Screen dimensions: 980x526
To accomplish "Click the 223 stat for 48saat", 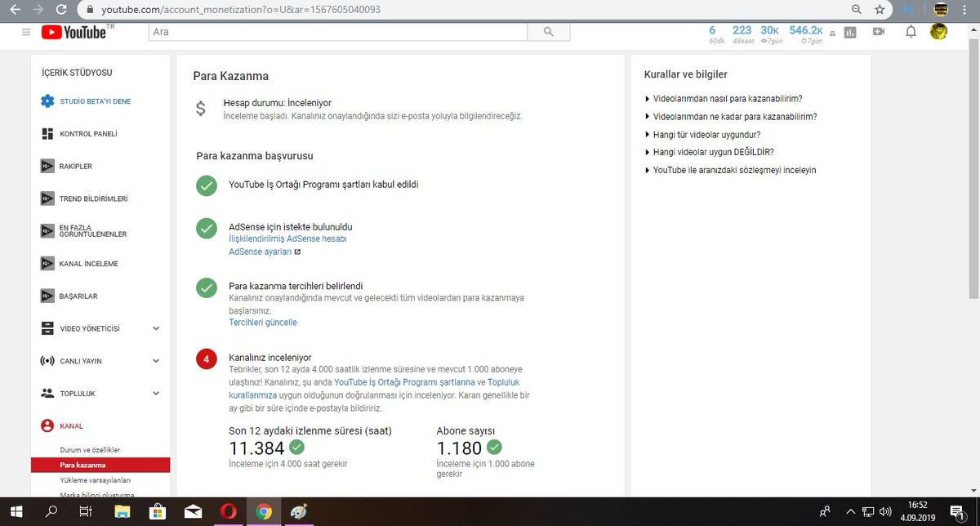I will coord(742,29).
